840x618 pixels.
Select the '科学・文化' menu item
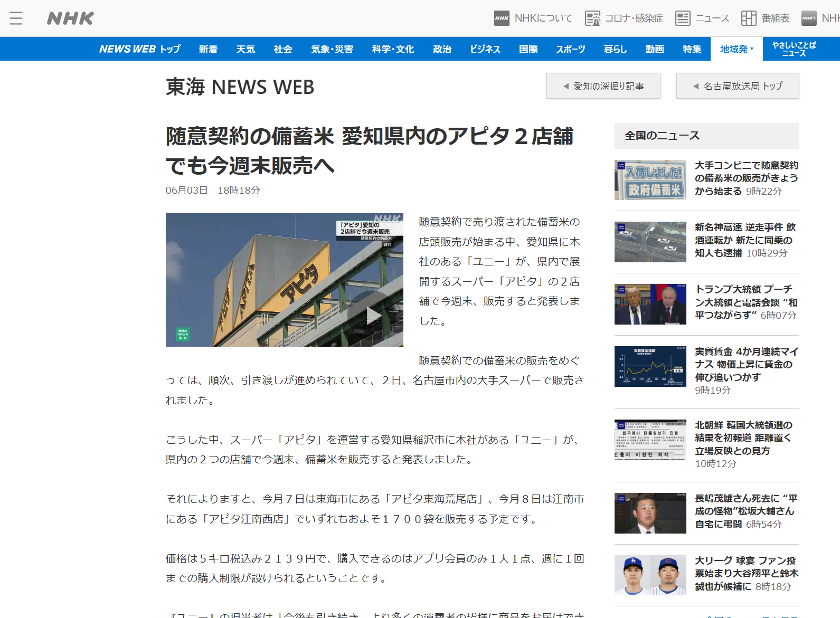393,49
